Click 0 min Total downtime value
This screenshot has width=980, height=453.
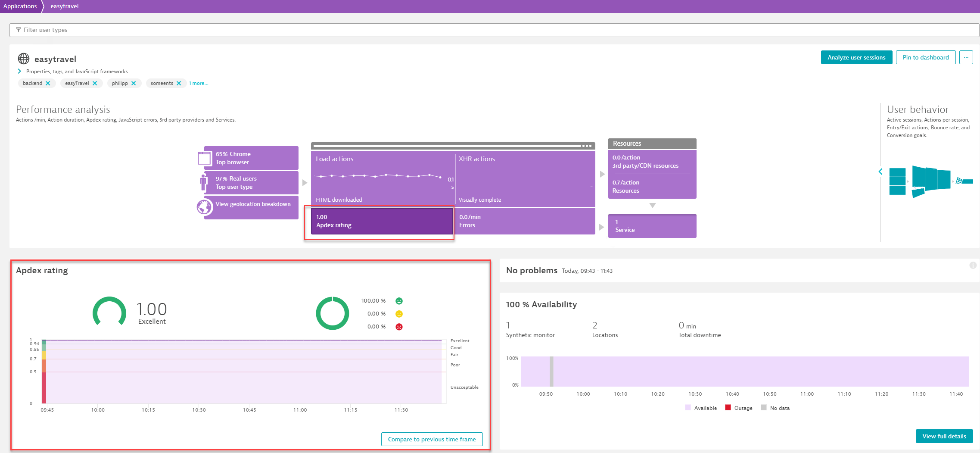tap(688, 325)
